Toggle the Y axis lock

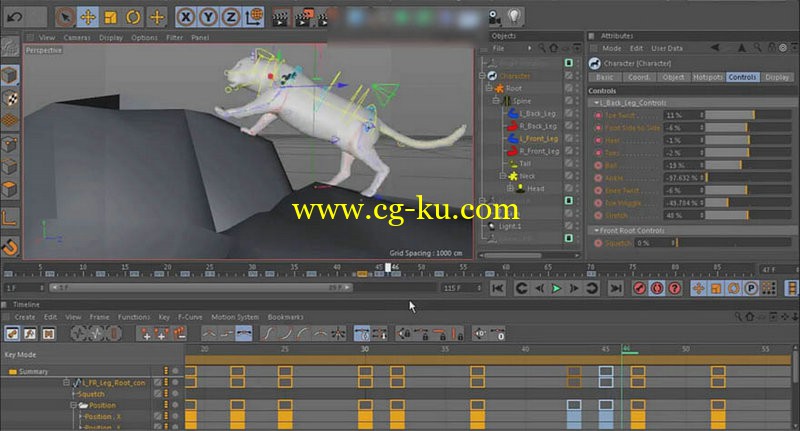tap(208, 17)
